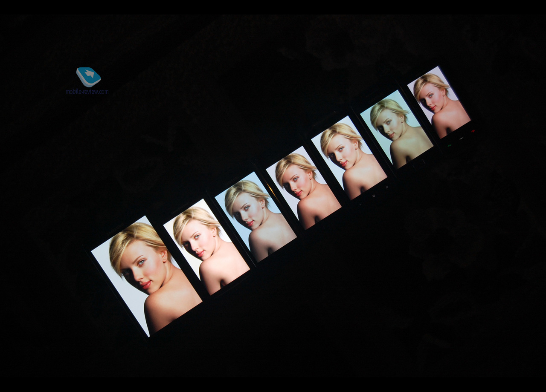The height and width of the screenshot is (392, 546).
Task: Tap the red end-call key
Action: (473, 131)
